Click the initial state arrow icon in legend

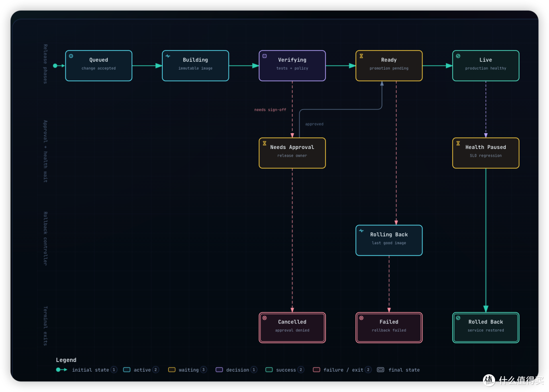point(62,370)
